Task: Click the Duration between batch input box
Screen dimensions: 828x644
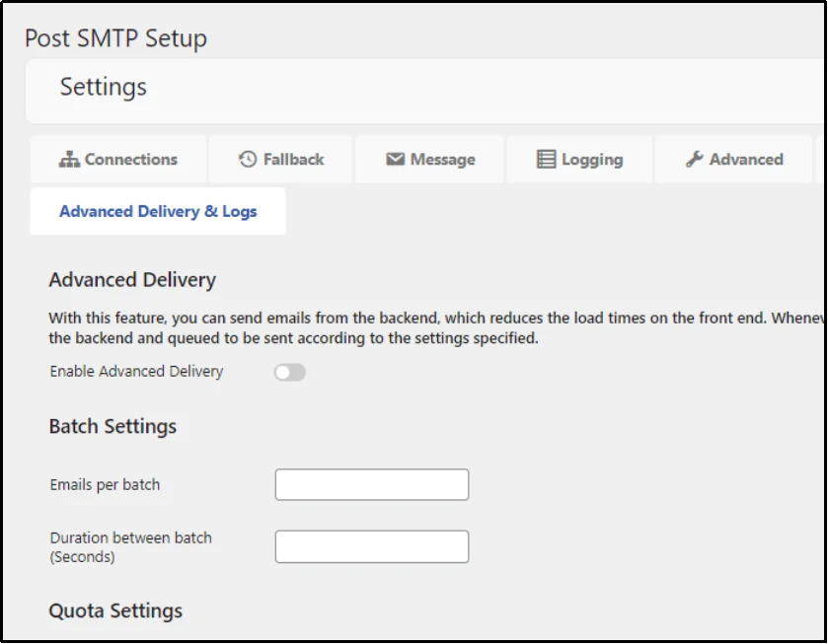Action: (371, 546)
